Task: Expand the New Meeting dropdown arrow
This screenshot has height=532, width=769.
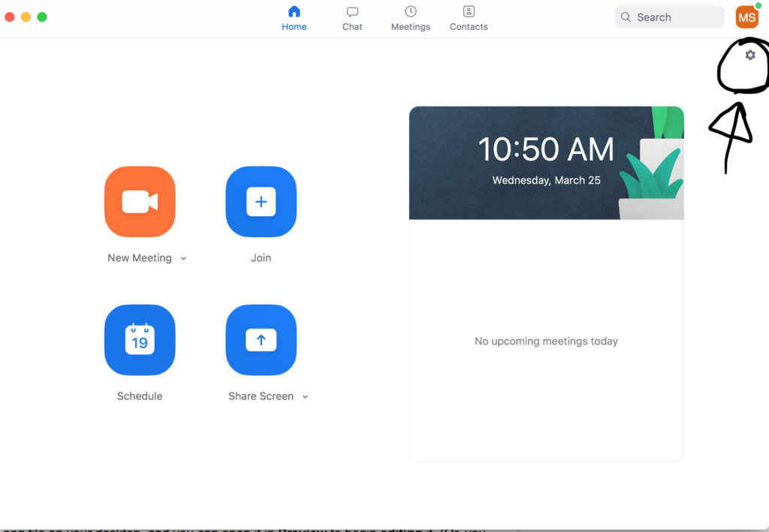Action: click(183, 259)
